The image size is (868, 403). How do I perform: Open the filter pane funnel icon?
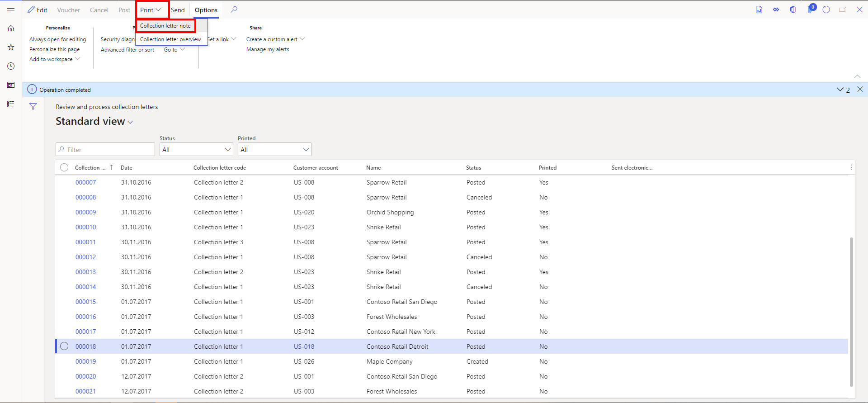(x=33, y=106)
